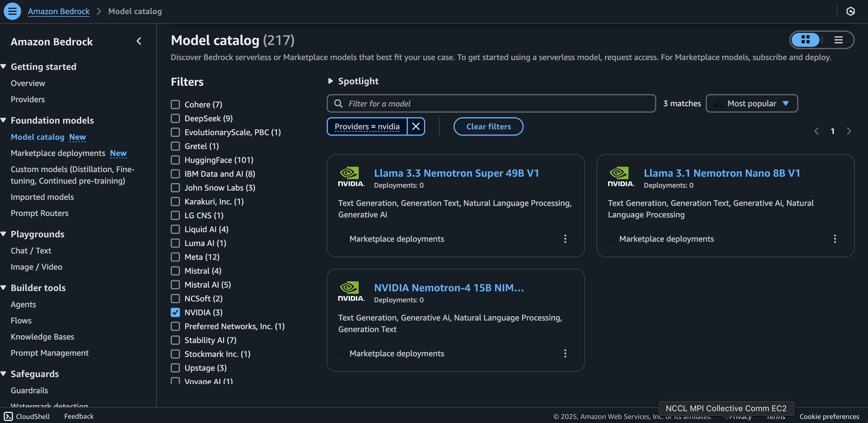Switch to grid view layout

pyautogui.click(x=805, y=40)
